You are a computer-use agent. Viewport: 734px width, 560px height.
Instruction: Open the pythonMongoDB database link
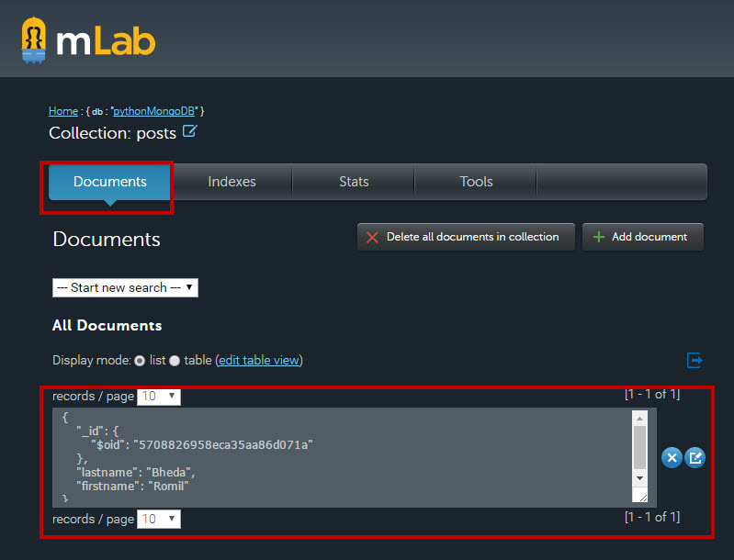[154, 111]
